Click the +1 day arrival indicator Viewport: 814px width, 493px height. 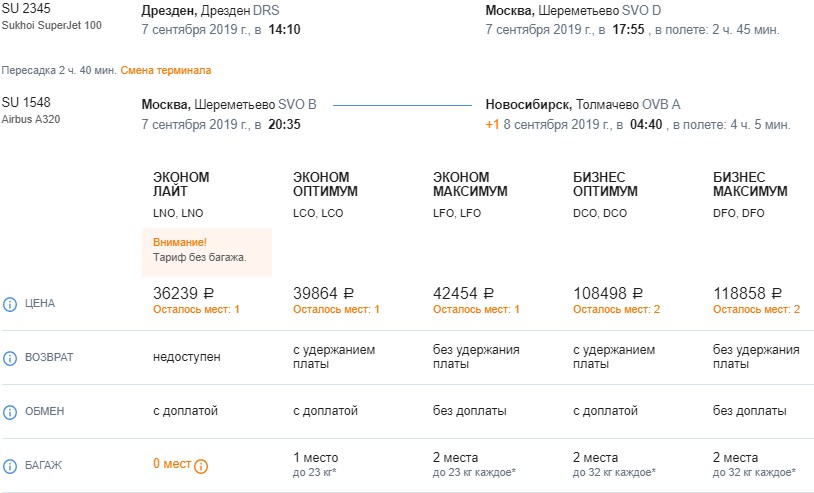pyautogui.click(x=492, y=125)
